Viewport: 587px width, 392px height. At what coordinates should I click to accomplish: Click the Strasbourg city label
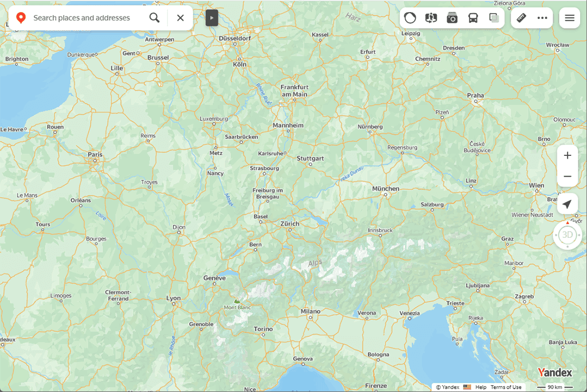tap(264, 168)
